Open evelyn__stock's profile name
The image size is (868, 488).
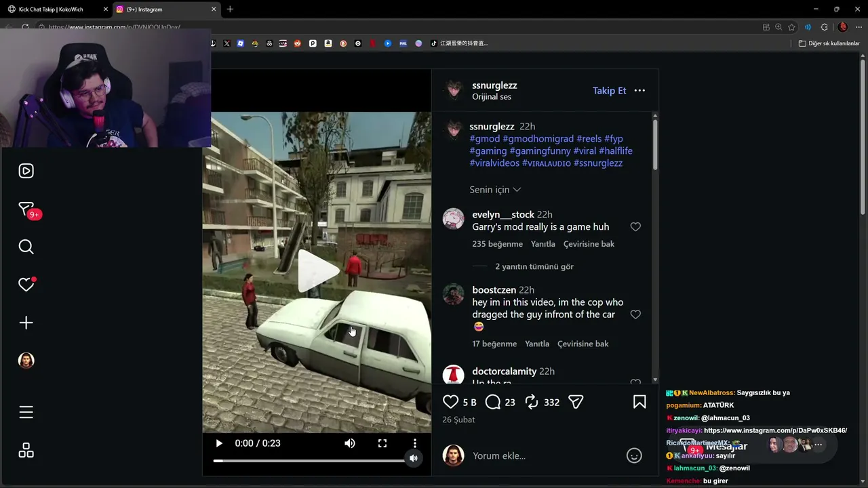pos(503,214)
